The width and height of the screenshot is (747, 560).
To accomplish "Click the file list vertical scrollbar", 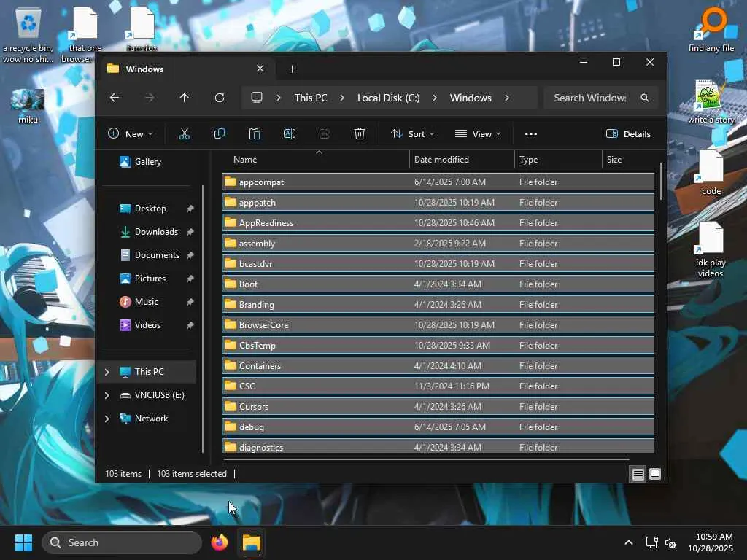I will click(x=661, y=181).
